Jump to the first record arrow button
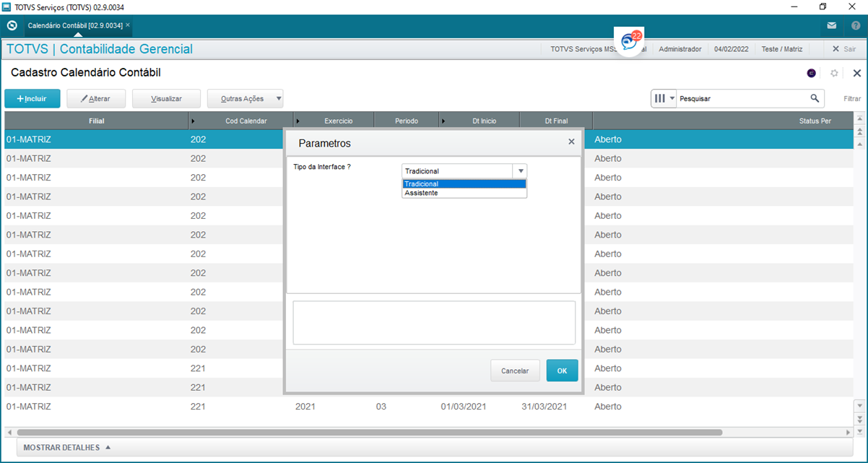Screen dimensions: 868x463 [x=859, y=118]
